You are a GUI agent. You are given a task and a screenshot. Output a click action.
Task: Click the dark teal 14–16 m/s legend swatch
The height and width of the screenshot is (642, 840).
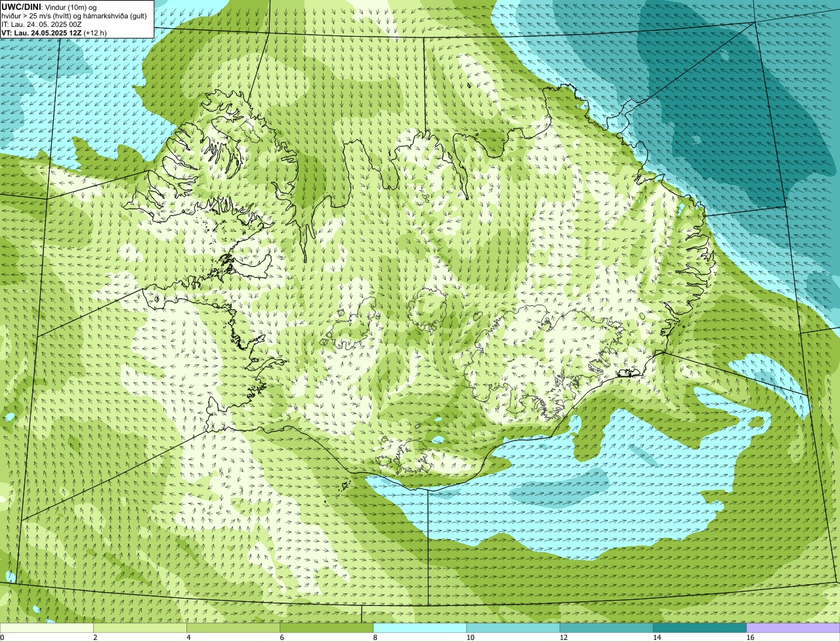tap(700, 628)
